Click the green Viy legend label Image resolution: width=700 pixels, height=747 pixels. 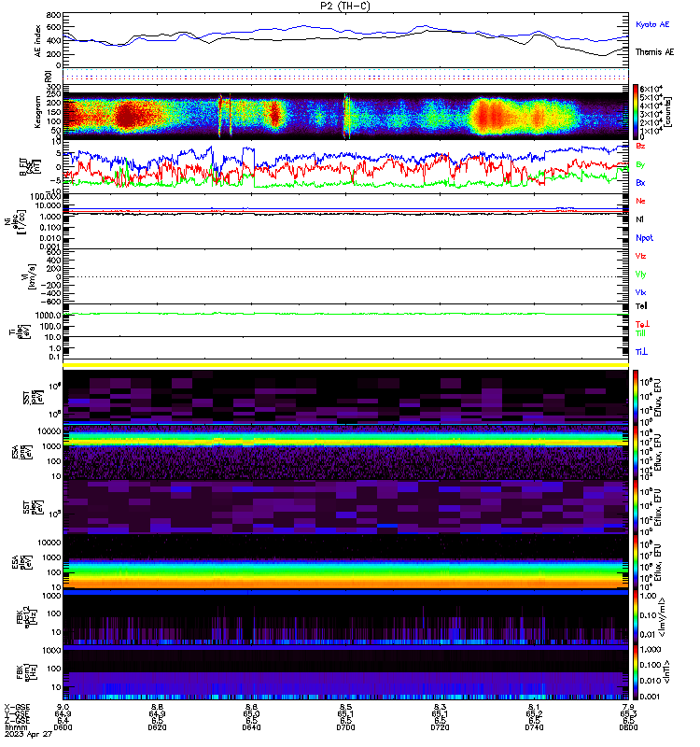(640, 275)
